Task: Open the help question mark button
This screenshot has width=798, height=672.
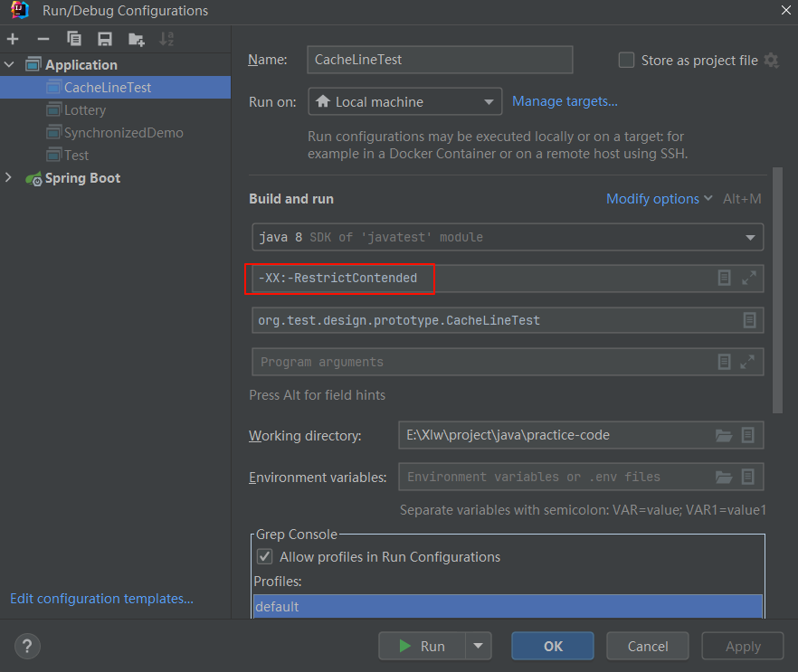Action: coord(27,646)
